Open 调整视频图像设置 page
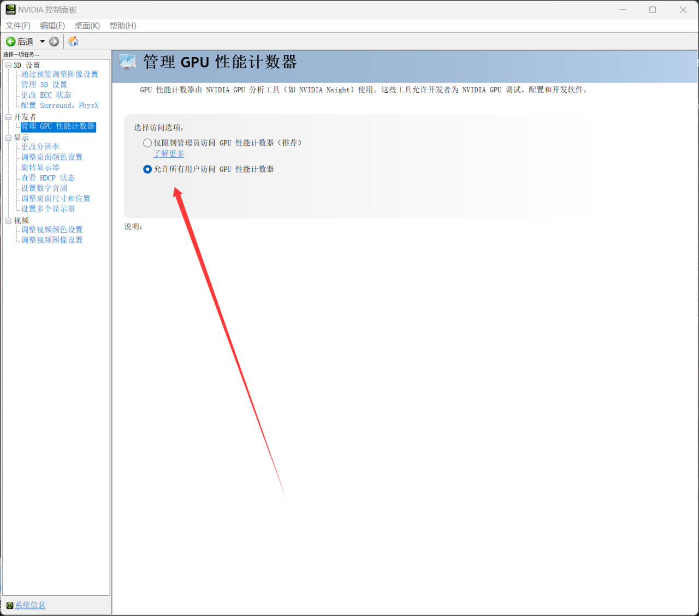The height and width of the screenshot is (616, 699). [52, 240]
